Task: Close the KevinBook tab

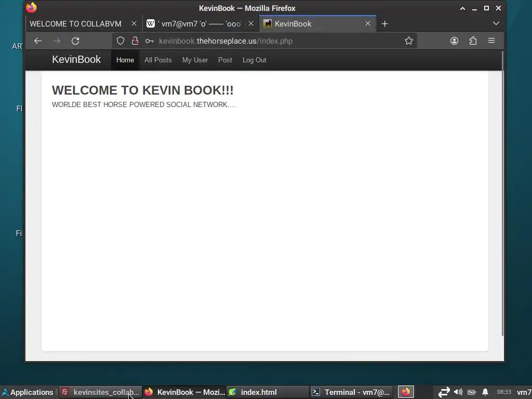Action: [368, 24]
